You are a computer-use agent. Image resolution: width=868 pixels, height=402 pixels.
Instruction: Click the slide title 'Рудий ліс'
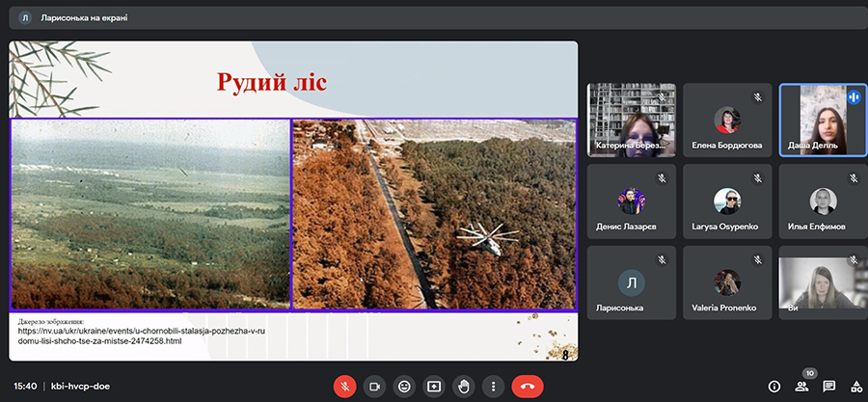tap(272, 82)
